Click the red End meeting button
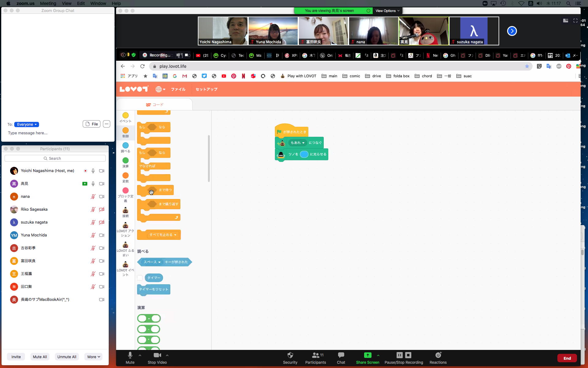The image size is (588, 368). [x=567, y=358]
